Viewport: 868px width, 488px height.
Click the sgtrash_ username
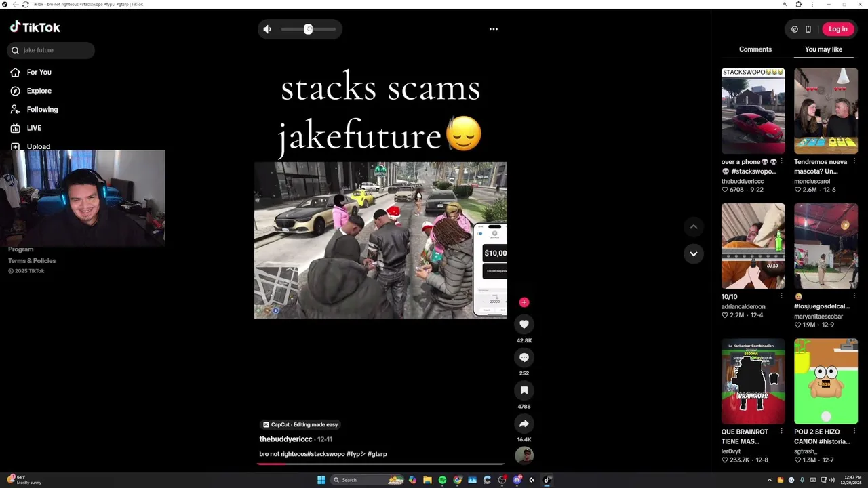tap(805, 451)
